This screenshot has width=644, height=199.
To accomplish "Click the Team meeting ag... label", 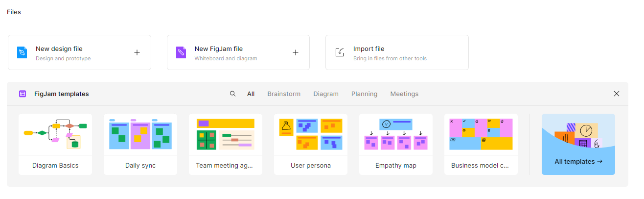I will [x=225, y=166].
